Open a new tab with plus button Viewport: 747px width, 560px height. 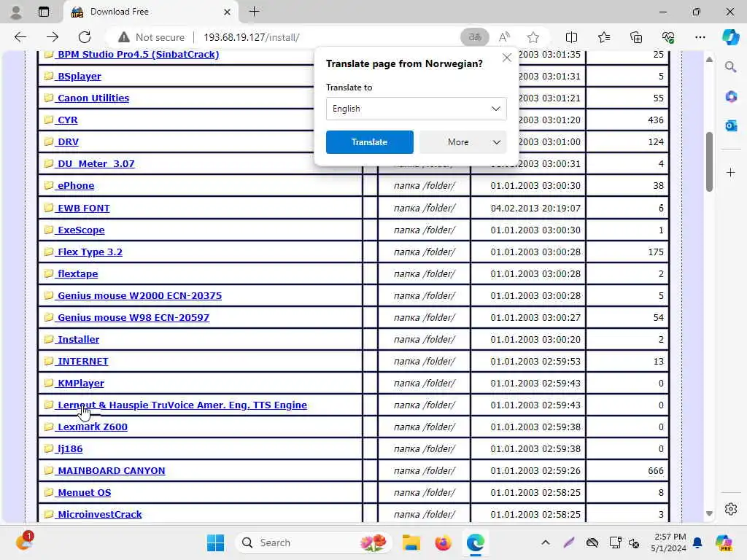point(254,12)
